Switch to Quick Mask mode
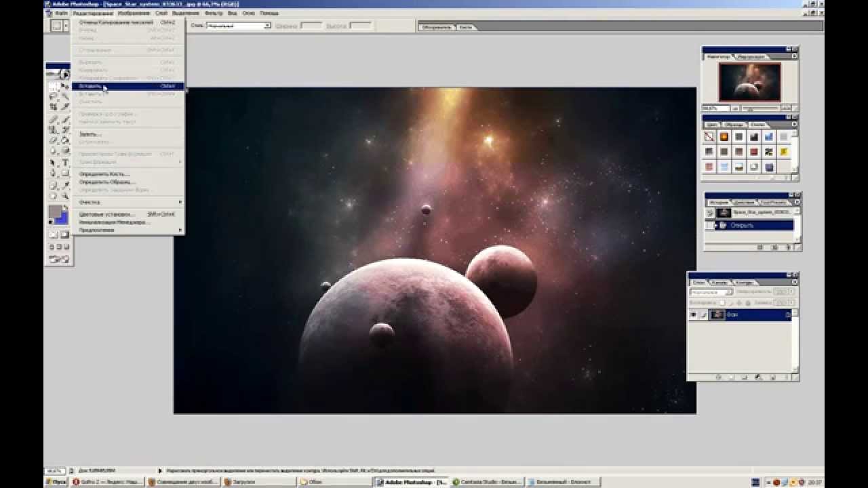This screenshot has width=868, height=488. click(x=65, y=235)
